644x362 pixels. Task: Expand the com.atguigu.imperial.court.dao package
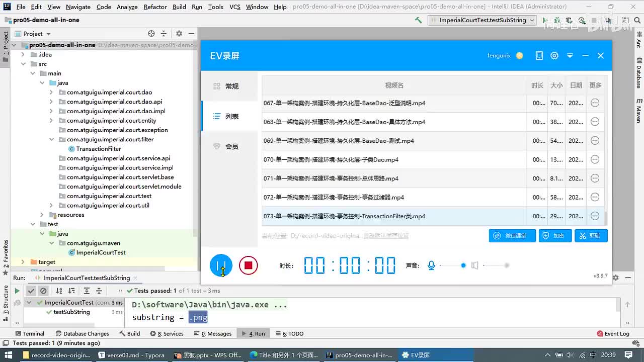pyautogui.click(x=51, y=92)
